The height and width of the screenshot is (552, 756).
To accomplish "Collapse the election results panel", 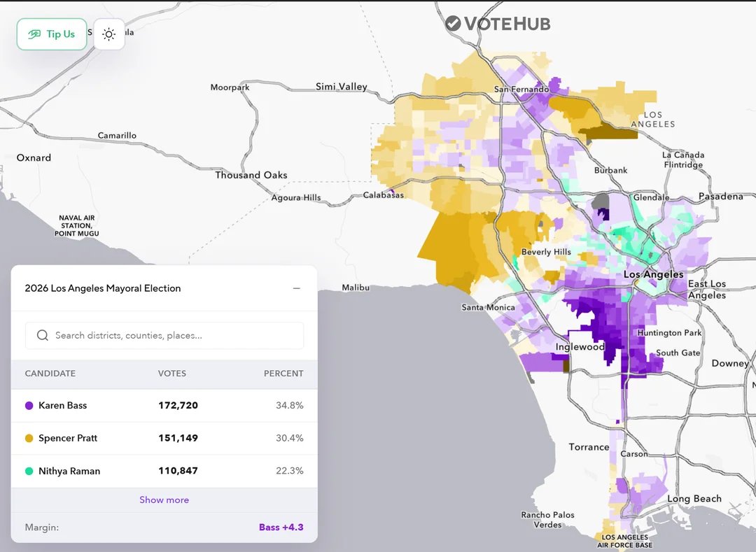I will point(297,288).
